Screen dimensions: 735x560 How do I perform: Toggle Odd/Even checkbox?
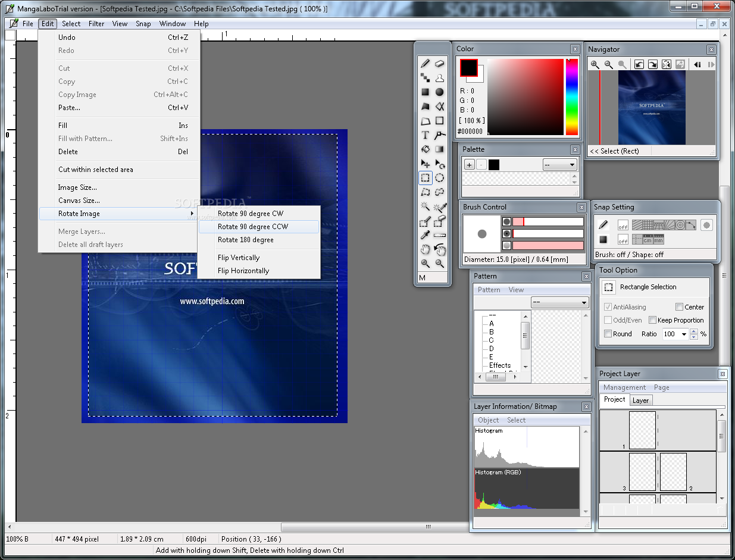click(608, 320)
